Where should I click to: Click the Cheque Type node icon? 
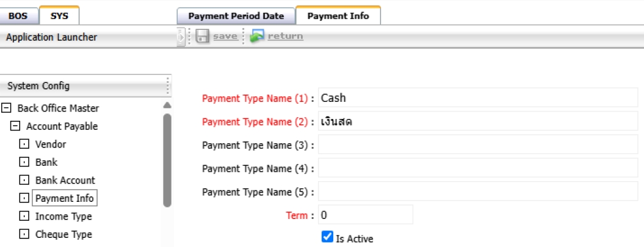pyautogui.click(x=24, y=235)
